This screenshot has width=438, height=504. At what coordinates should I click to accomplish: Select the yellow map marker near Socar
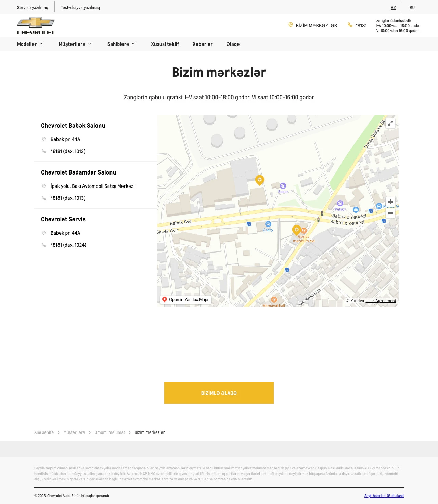pos(260,180)
